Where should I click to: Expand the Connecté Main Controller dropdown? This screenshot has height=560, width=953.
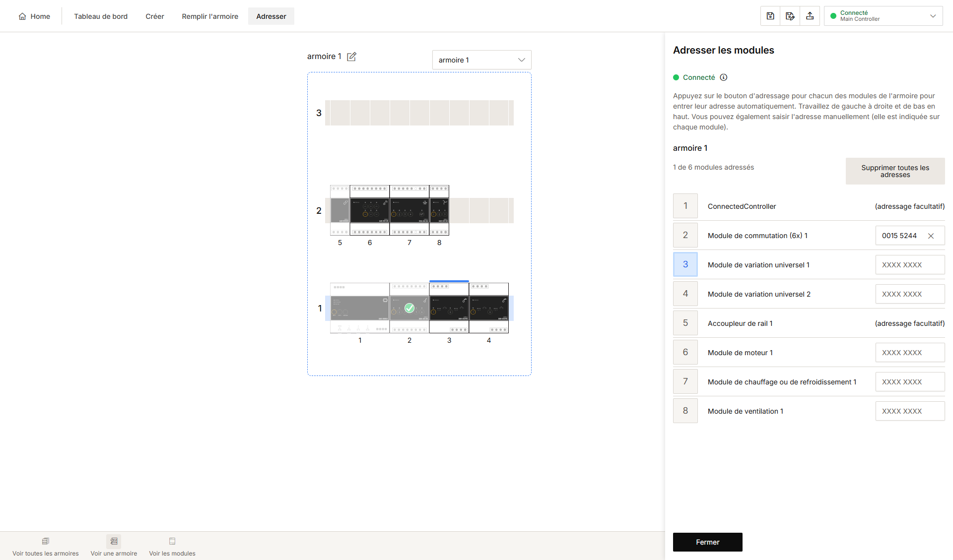click(884, 16)
